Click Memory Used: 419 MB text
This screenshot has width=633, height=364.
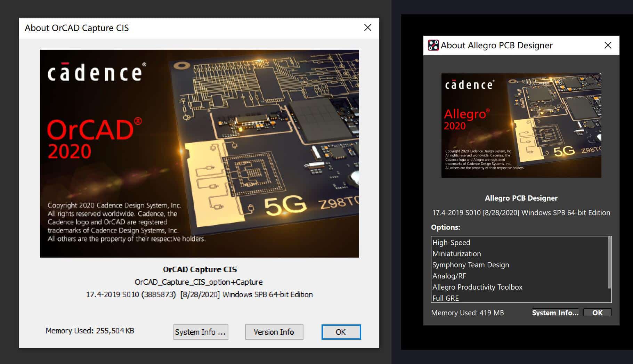468,313
